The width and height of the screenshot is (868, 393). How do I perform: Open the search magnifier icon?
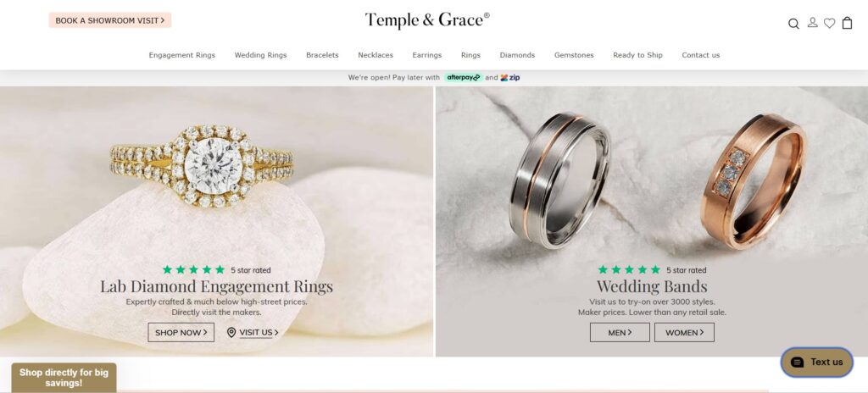(793, 23)
